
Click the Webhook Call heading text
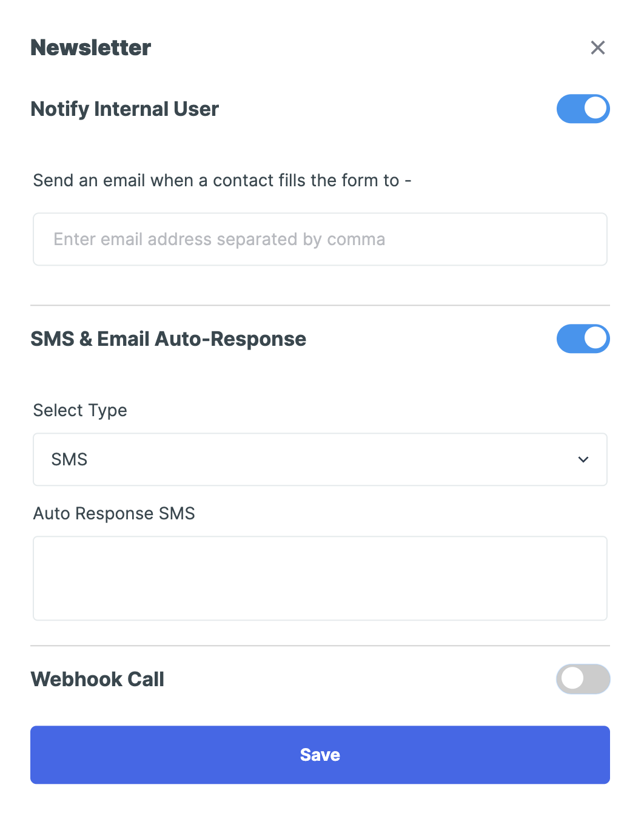pos(98,680)
